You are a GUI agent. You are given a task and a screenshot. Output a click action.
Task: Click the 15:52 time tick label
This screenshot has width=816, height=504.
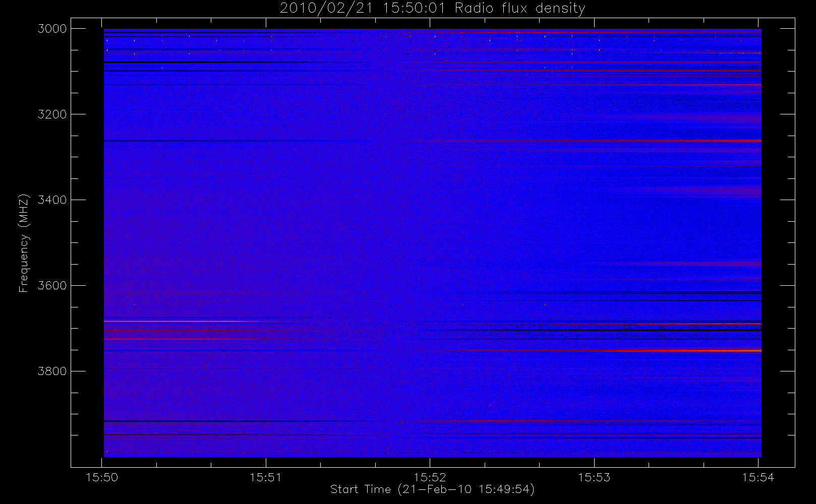click(430, 477)
